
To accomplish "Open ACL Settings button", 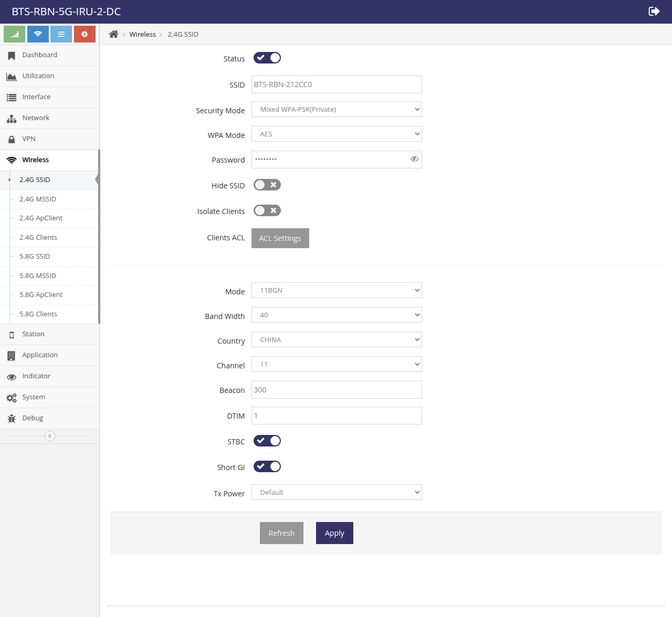I will [x=280, y=238].
